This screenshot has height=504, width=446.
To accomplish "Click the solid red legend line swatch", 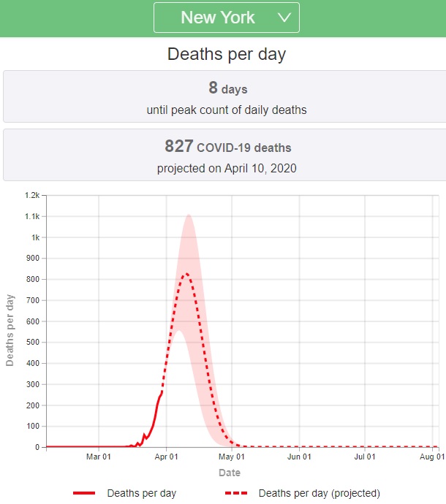I will tap(84, 494).
